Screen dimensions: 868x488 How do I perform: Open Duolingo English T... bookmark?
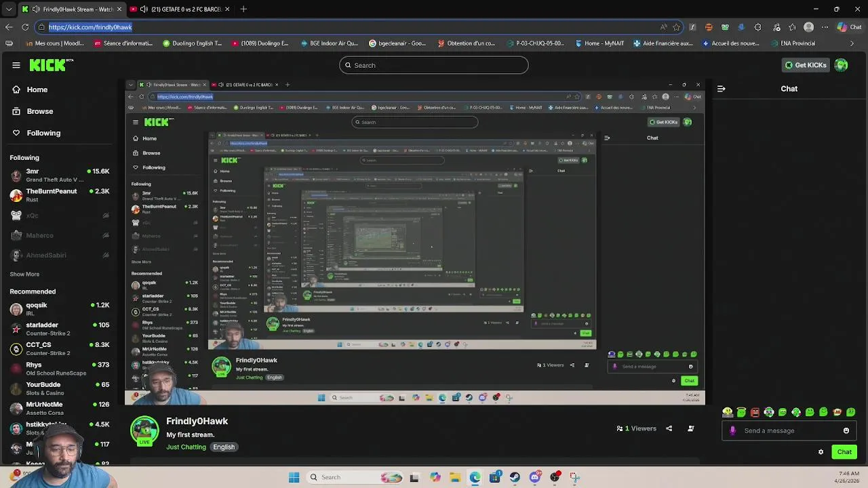[193, 43]
